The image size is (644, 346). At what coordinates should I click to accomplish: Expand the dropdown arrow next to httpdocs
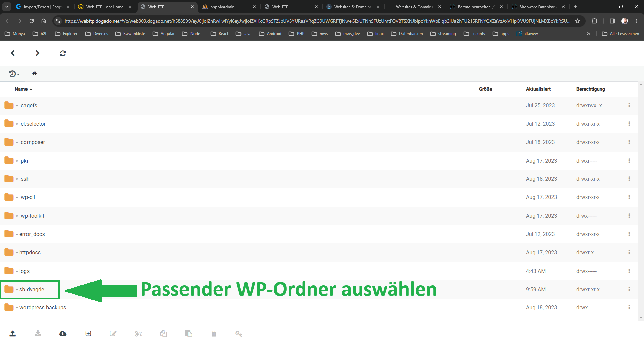pyautogui.click(x=17, y=253)
